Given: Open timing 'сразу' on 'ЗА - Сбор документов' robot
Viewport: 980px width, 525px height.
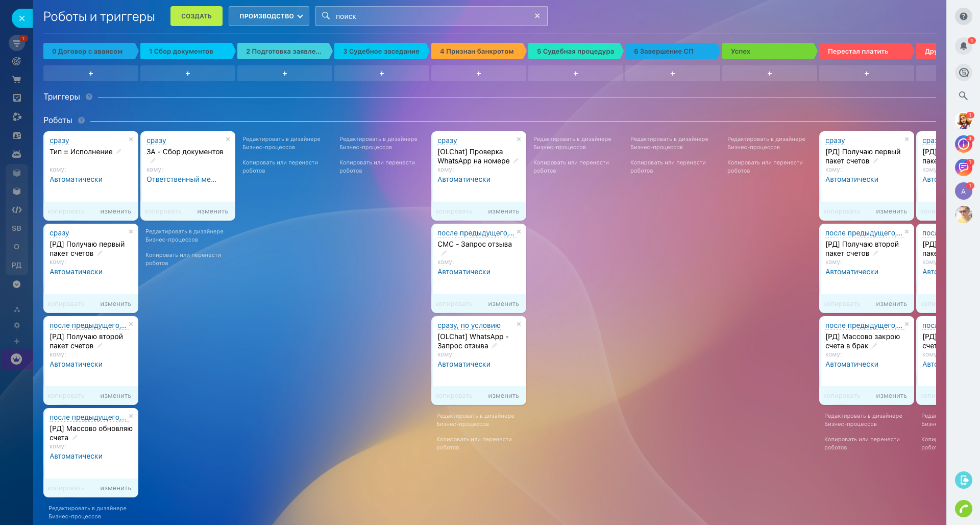Looking at the screenshot, I should pyautogui.click(x=156, y=140).
